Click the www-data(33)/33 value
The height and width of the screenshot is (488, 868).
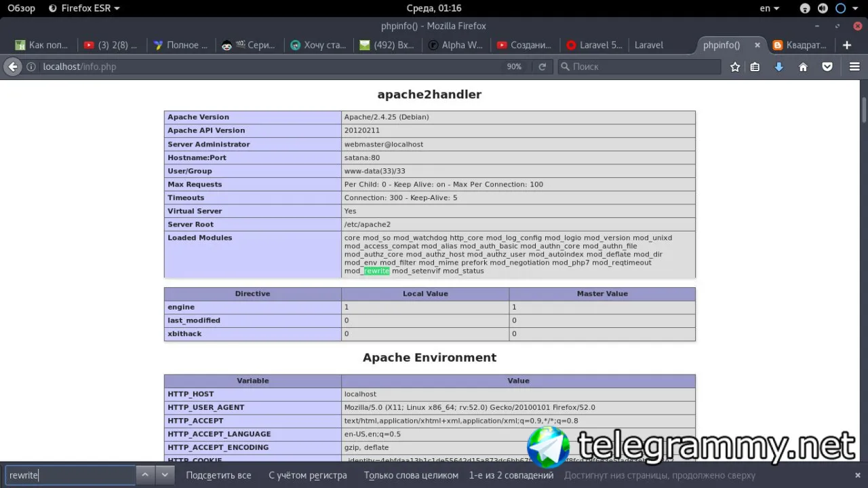point(374,171)
